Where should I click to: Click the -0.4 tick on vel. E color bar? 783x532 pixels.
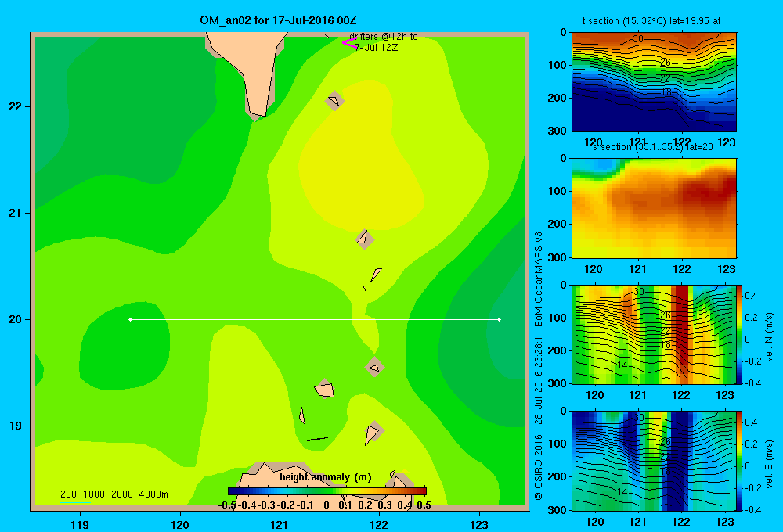(x=752, y=509)
